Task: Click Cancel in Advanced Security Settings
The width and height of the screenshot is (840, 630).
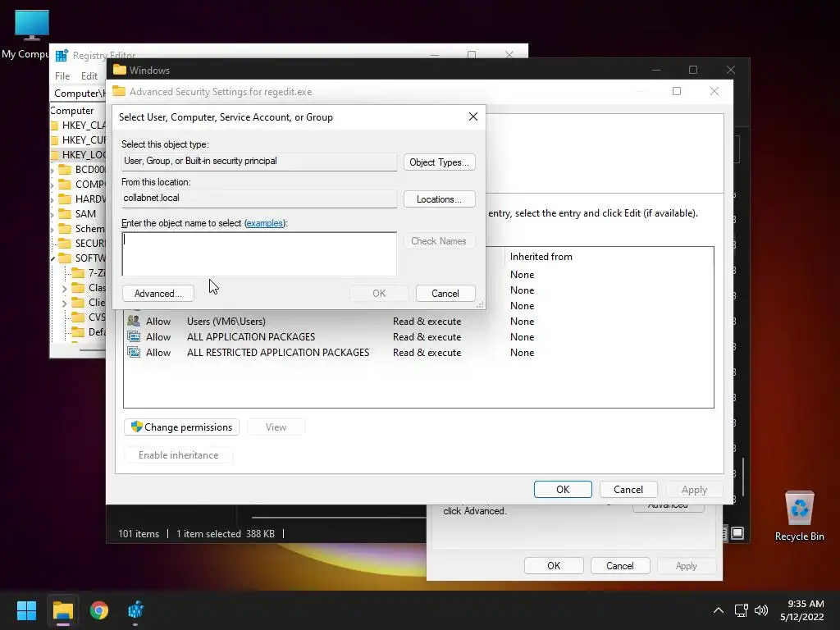Action: 628,489
